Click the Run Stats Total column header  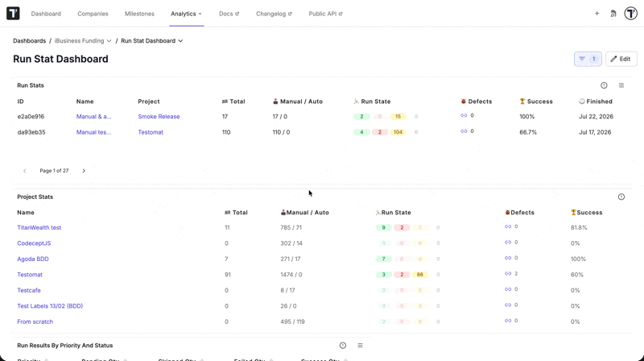pos(233,102)
